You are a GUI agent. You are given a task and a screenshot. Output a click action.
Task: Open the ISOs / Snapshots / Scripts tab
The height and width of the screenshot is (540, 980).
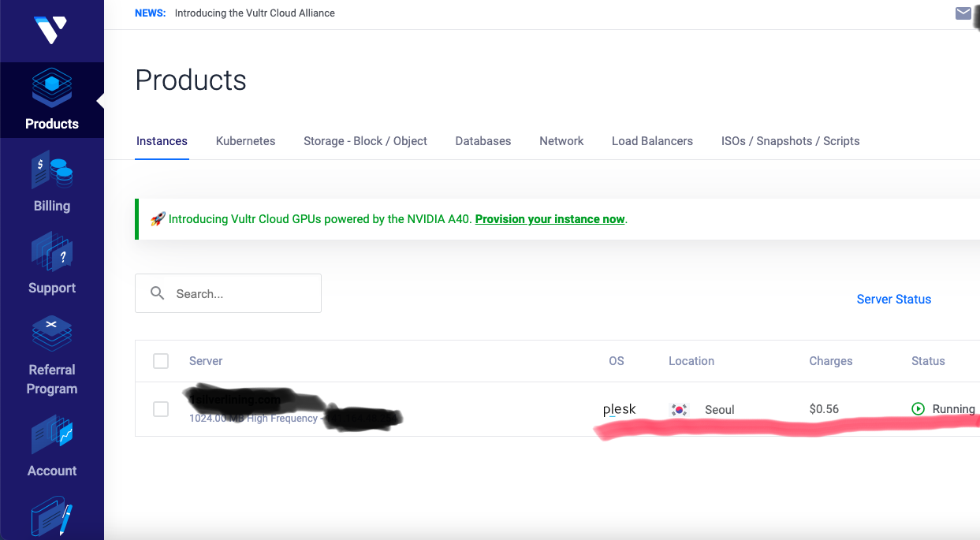(x=790, y=141)
